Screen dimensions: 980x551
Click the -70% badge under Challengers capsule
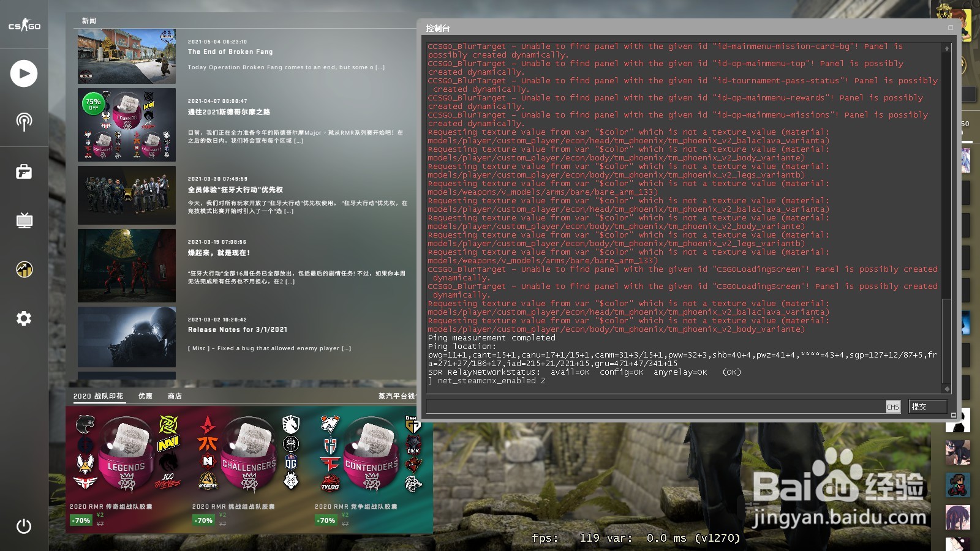coord(203,520)
